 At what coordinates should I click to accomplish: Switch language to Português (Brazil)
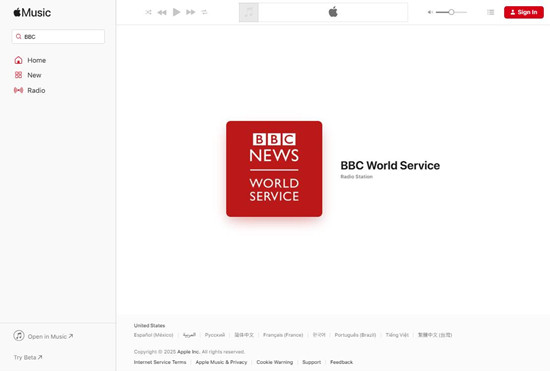point(355,335)
